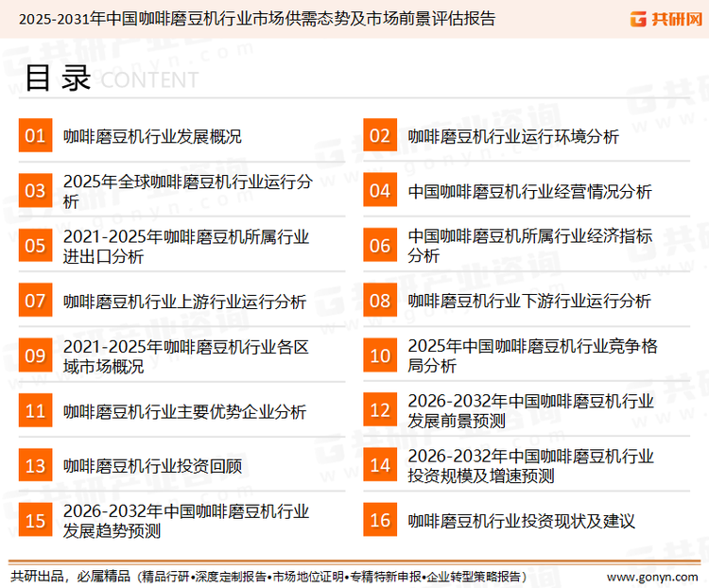Select chapter 咖啡磨豆机行业投资现状及建议
This screenshot has height=588, width=709.
(521, 521)
